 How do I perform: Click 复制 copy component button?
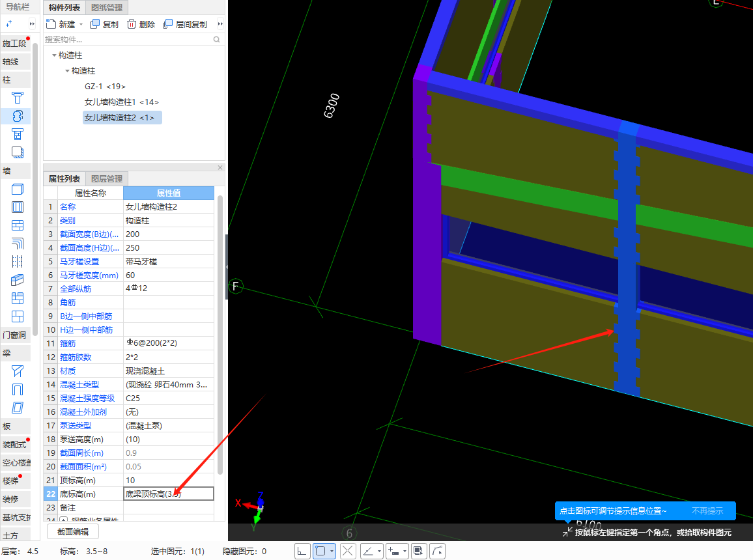click(104, 24)
